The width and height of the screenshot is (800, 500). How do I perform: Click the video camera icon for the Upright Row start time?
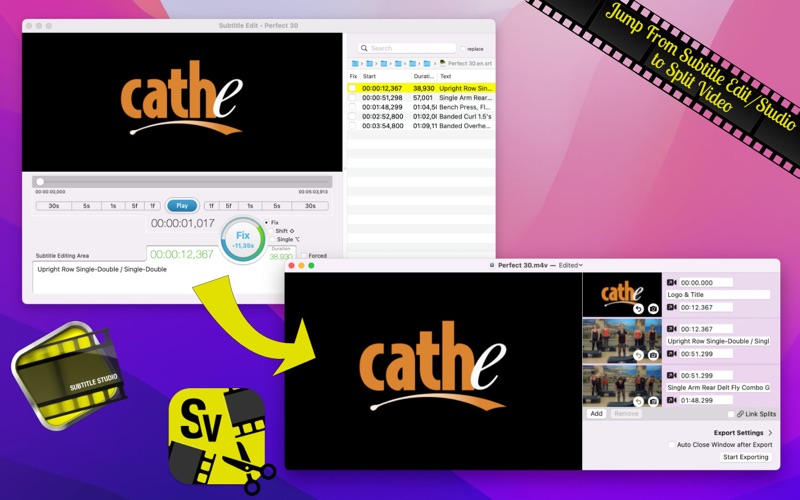point(671,329)
